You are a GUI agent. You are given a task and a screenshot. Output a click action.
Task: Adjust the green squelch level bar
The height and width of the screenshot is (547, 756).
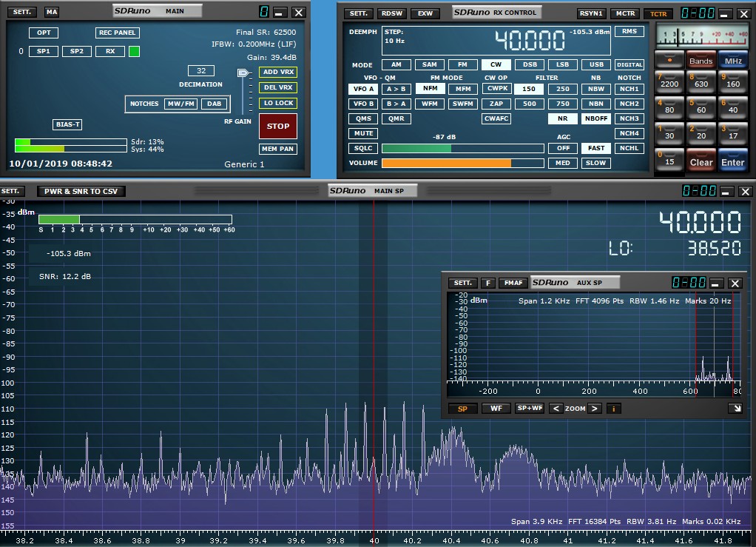click(463, 149)
